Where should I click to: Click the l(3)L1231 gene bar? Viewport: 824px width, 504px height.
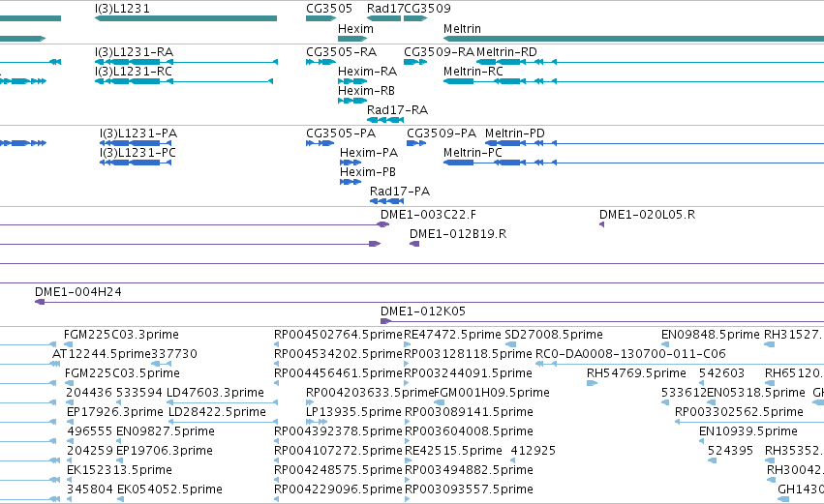pos(186,18)
